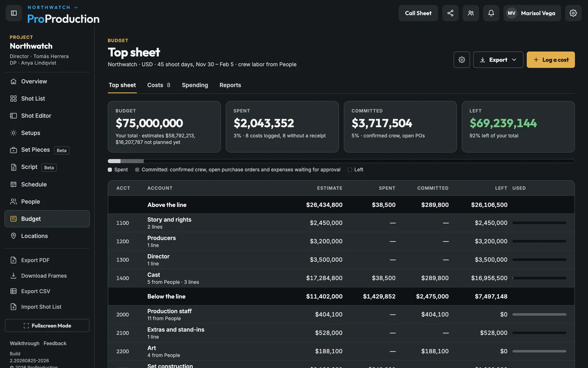
Task: Click Export PDF
Action: point(47,260)
